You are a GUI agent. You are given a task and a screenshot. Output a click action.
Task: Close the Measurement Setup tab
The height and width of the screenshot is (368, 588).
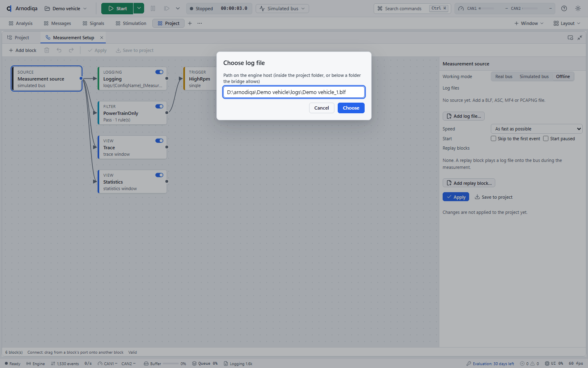pyautogui.click(x=102, y=38)
